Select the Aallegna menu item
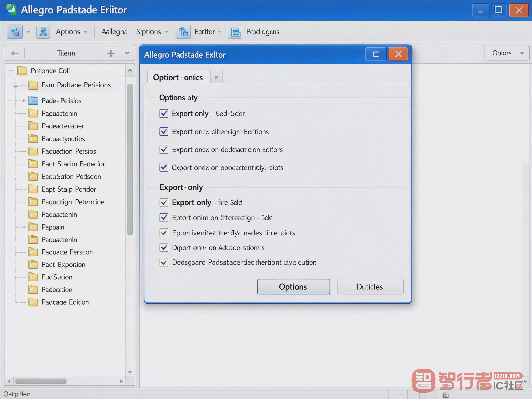This screenshot has width=532, height=399. [114, 32]
